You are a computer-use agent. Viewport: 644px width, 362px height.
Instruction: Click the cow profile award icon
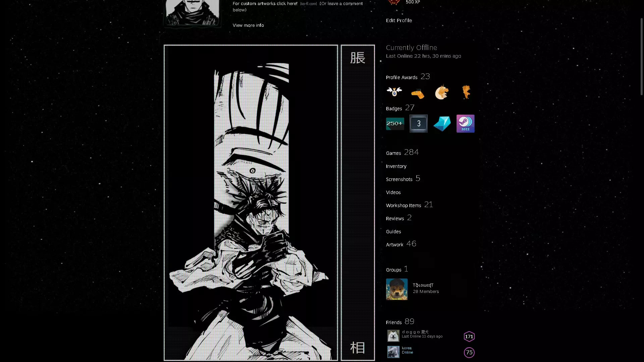point(394,92)
